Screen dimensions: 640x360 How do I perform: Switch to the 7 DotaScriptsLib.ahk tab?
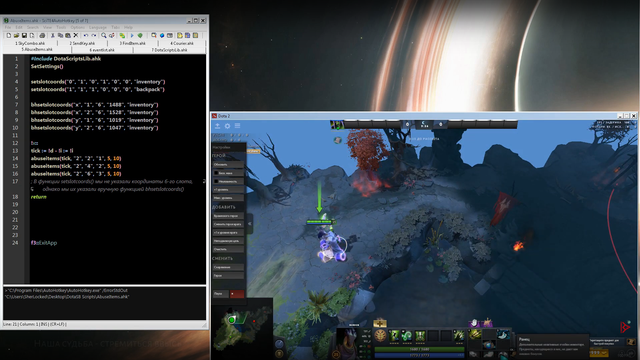169,50
